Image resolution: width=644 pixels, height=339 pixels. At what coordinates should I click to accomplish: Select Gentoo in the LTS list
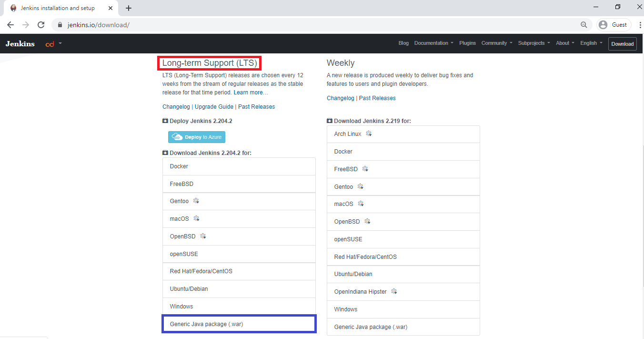tap(239, 201)
